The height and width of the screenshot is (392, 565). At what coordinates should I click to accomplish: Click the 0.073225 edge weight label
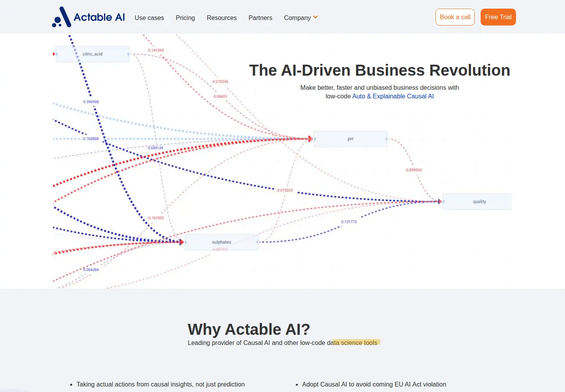click(x=285, y=191)
